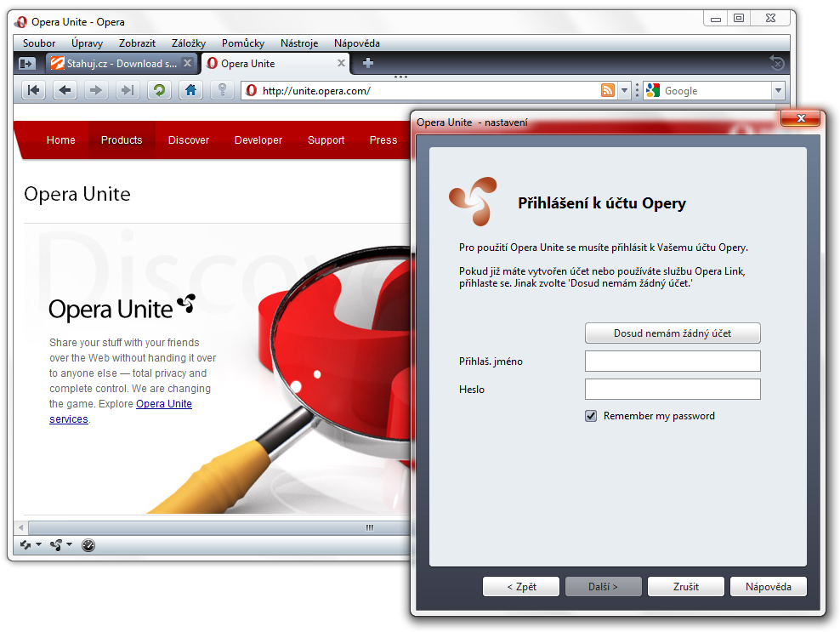Click Developer in the site navigation

[x=258, y=139]
